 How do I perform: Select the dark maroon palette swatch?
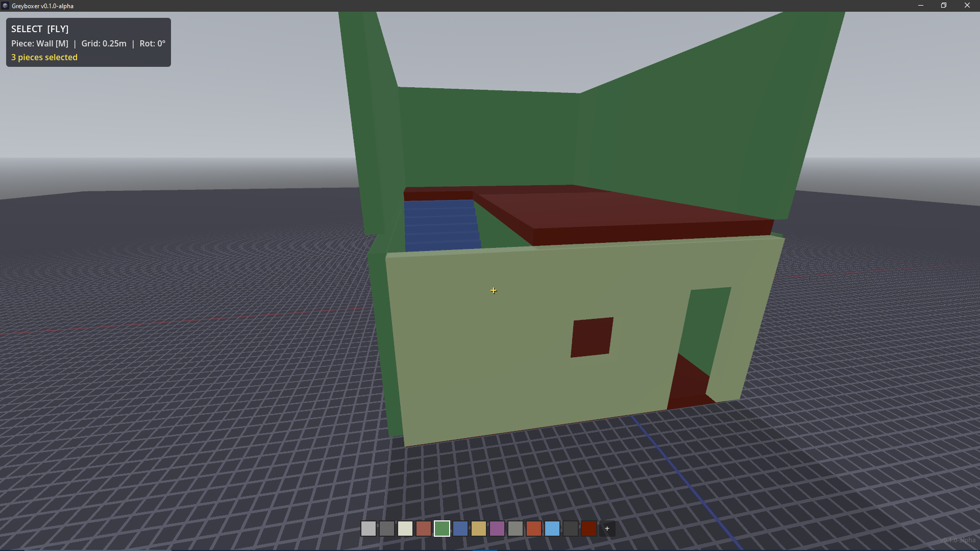click(x=589, y=529)
